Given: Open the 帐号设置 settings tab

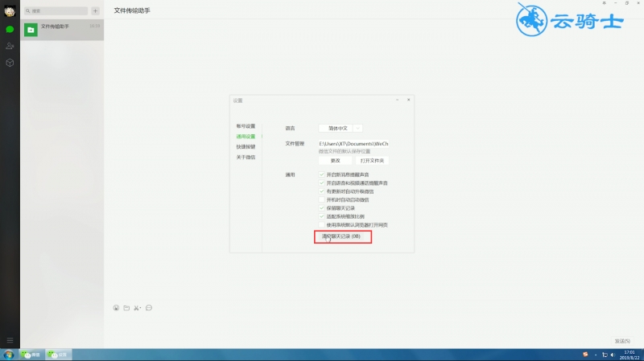Looking at the screenshot, I should [x=246, y=126].
